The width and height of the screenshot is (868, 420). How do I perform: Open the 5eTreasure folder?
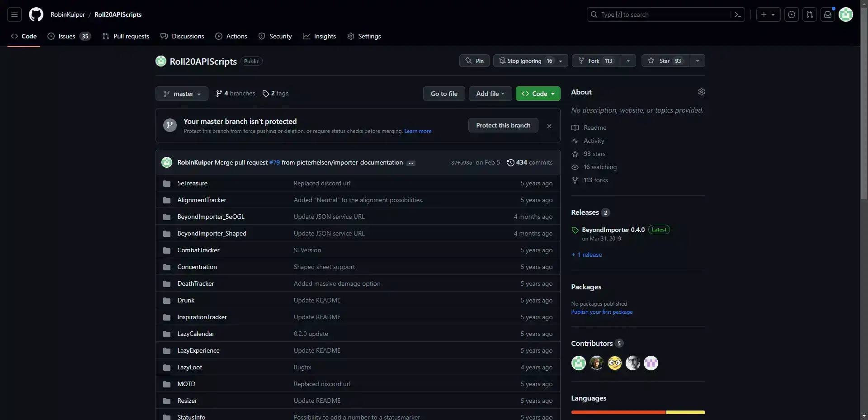tap(192, 183)
